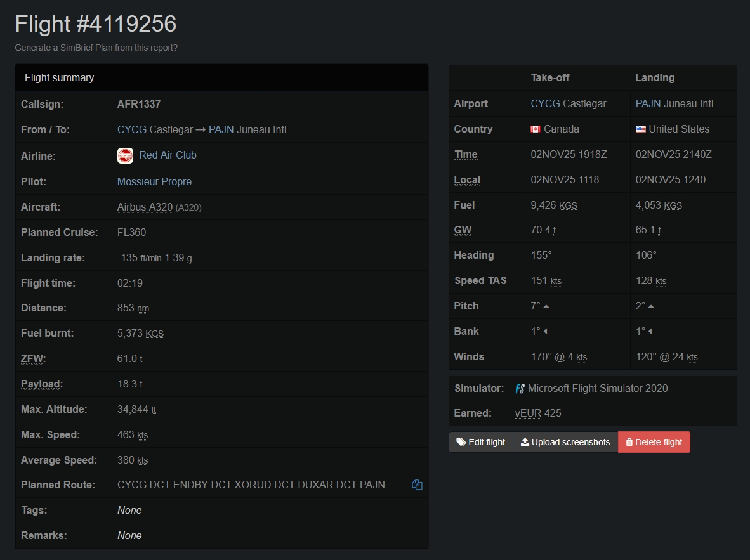
Task: Click the United States flag icon
Action: (x=640, y=129)
